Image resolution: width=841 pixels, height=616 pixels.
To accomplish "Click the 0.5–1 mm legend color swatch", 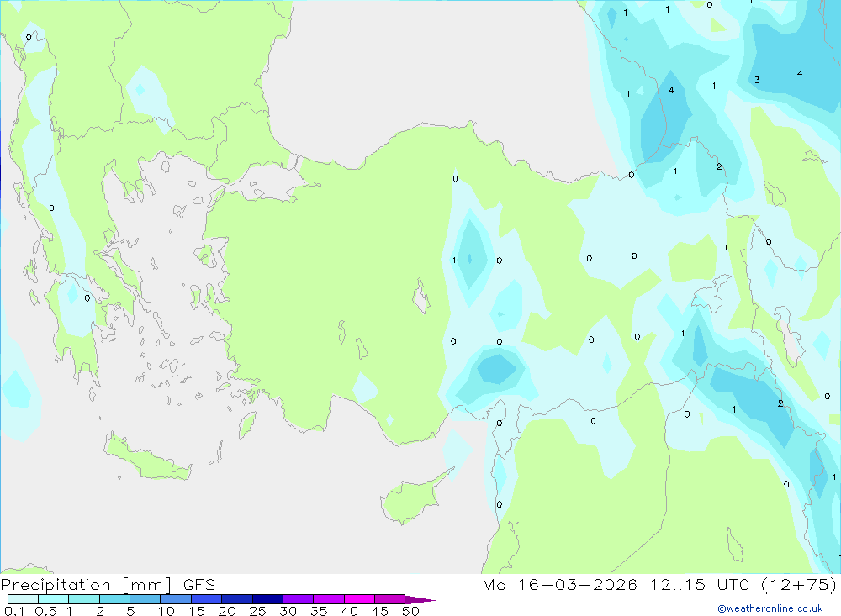I will (53, 599).
